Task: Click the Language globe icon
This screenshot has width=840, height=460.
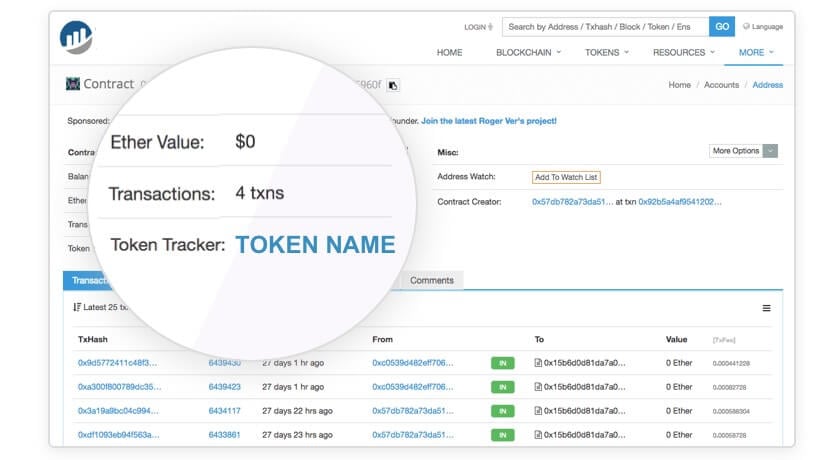Action: pos(746,26)
